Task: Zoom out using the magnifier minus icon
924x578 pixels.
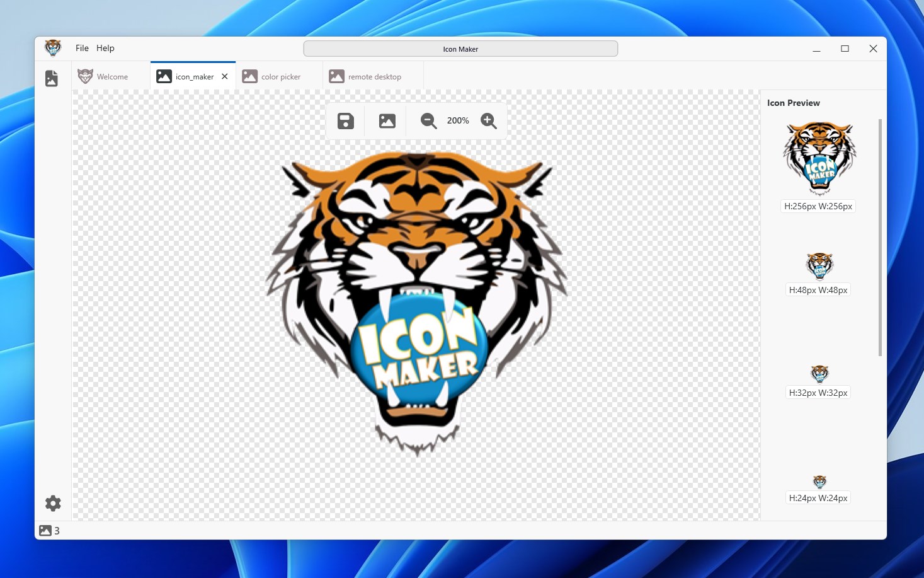Action: (x=428, y=120)
